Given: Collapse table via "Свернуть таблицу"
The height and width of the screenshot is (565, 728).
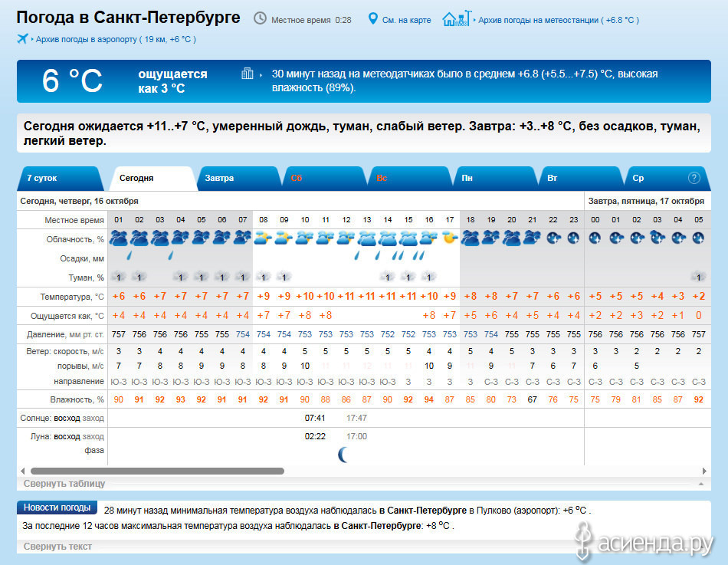Looking at the screenshot, I should point(64,484).
